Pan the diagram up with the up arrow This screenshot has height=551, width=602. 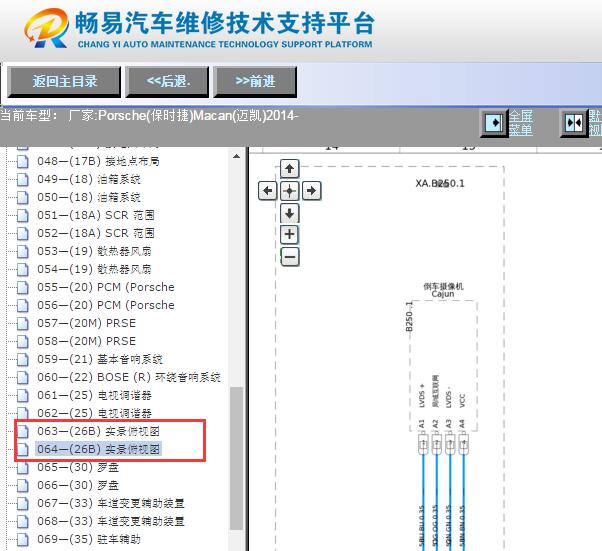289,169
